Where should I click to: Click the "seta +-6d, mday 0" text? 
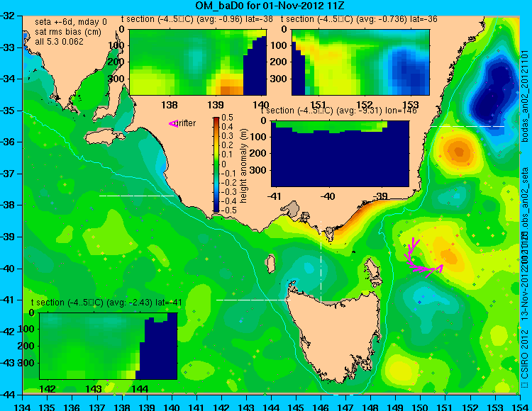71,22
